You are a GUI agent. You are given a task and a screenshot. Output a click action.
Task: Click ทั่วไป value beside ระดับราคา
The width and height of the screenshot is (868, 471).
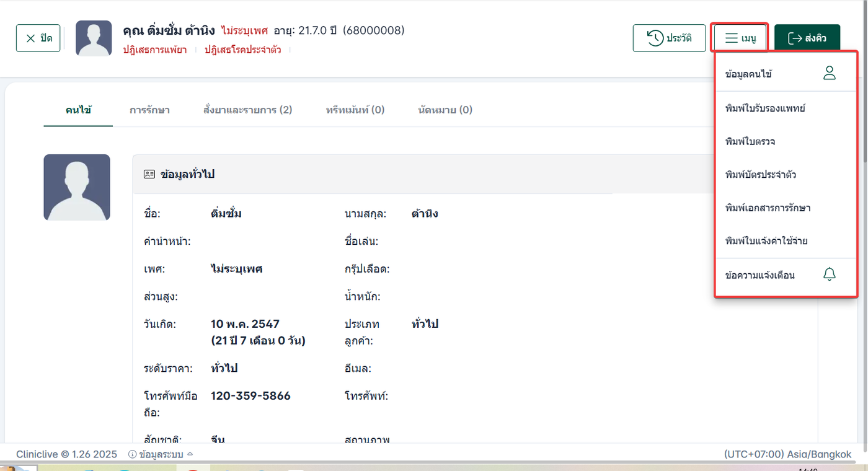[224, 368]
